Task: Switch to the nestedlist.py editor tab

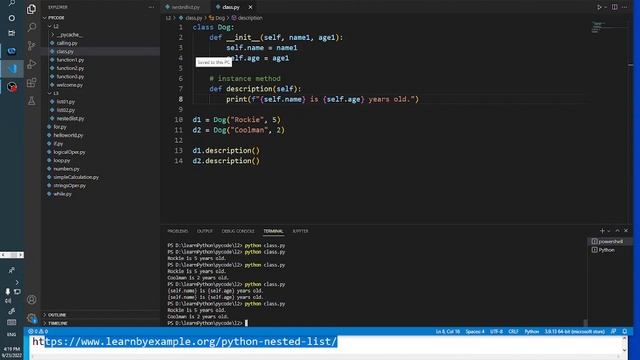Action: click(186, 7)
